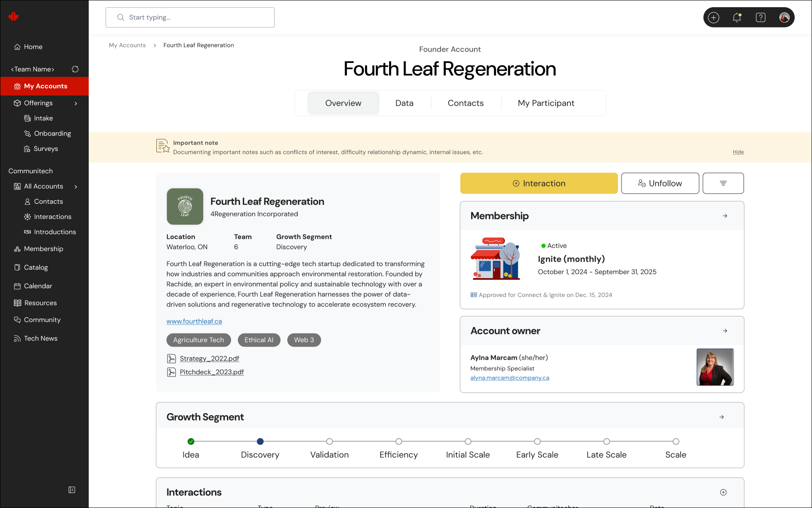Expand the Offerings sidebar chevron

(x=76, y=103)
